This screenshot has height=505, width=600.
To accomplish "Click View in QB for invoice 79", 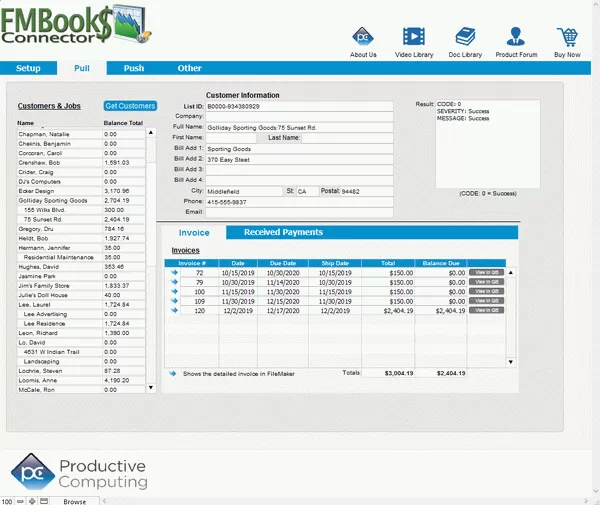I will click(x=486, y=282).
